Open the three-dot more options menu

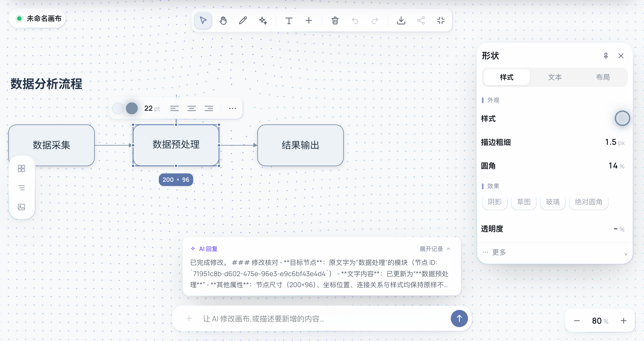coord(233,108)
